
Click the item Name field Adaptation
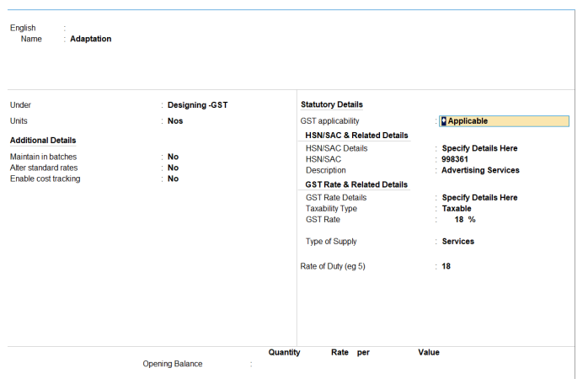91,39
